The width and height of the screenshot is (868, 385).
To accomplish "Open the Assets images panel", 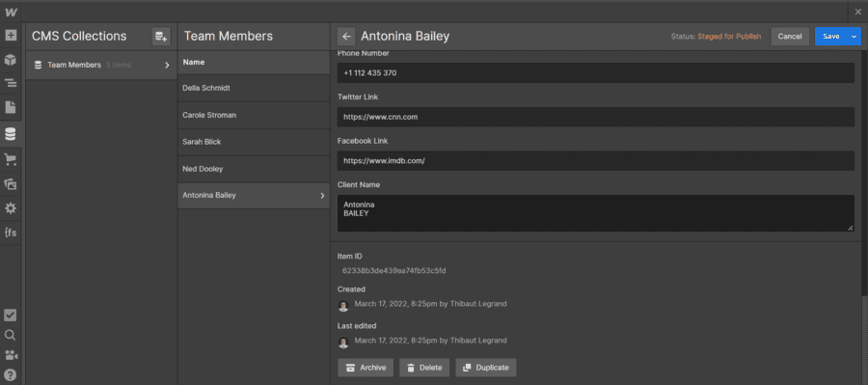I will click(x=11, y=184).
